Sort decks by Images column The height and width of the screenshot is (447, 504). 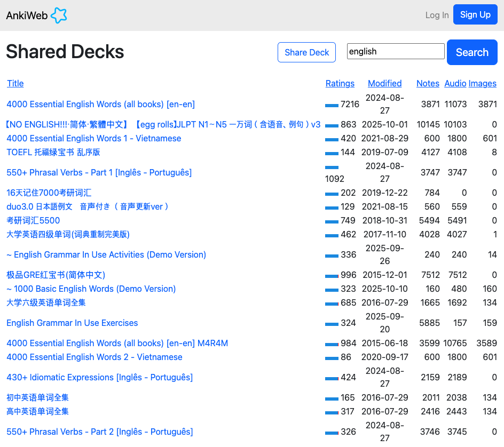(x=482, y=83)
